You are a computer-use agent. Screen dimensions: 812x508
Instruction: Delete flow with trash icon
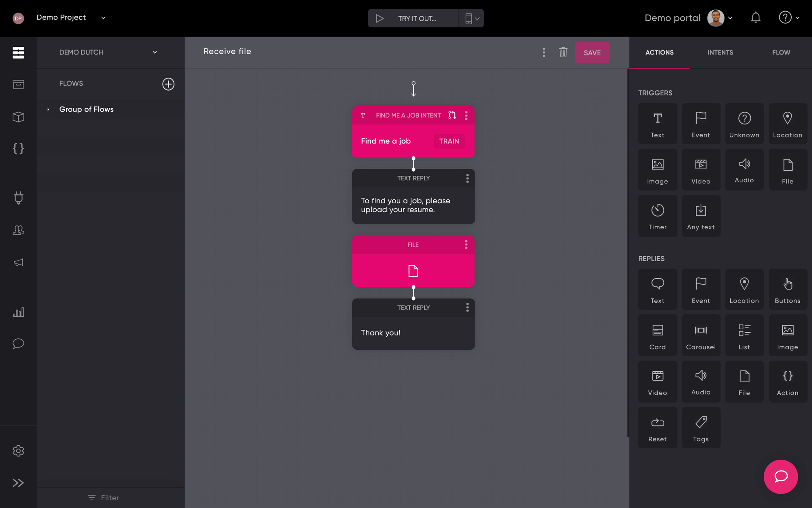point(563,52)
